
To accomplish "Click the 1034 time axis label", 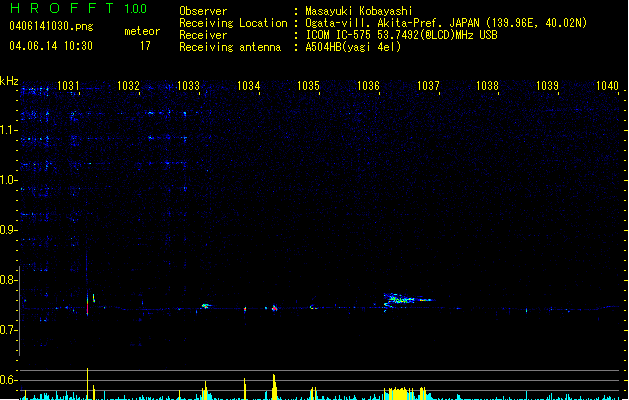I will pos(248,86).
